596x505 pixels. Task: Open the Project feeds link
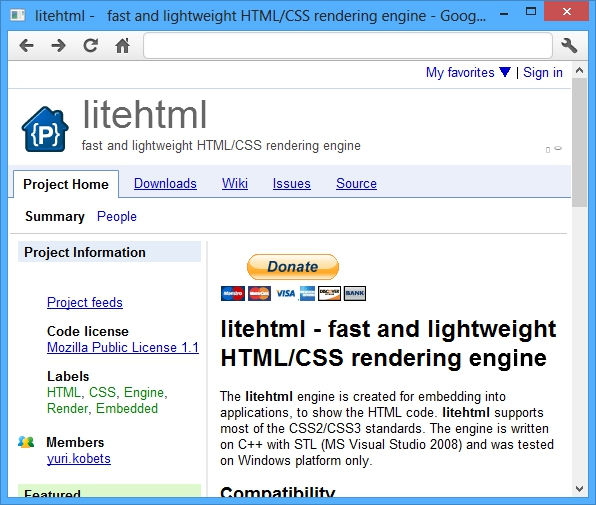click(85, 302)
